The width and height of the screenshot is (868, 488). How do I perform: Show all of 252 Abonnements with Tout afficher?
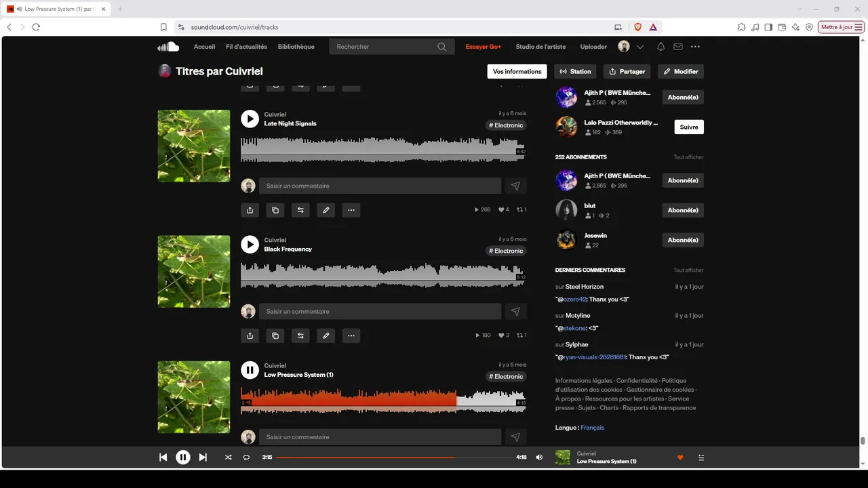688,157
